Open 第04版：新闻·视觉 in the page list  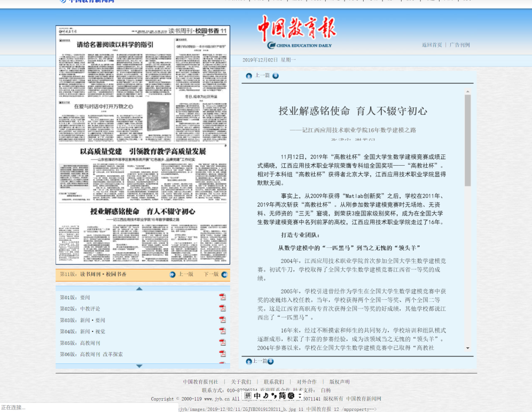coord(82,331)
